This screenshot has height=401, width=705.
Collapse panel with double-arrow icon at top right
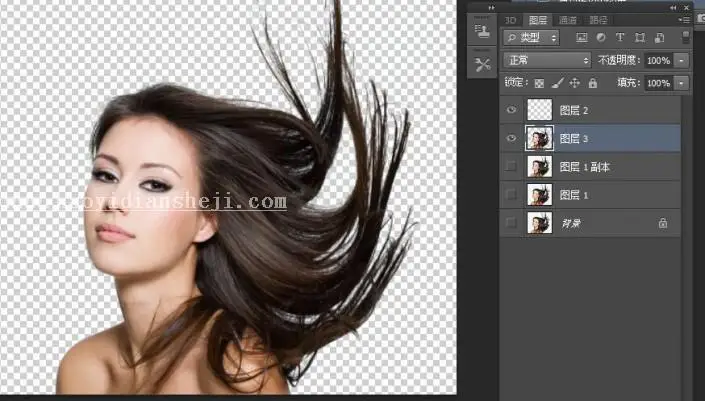[673, 8]
